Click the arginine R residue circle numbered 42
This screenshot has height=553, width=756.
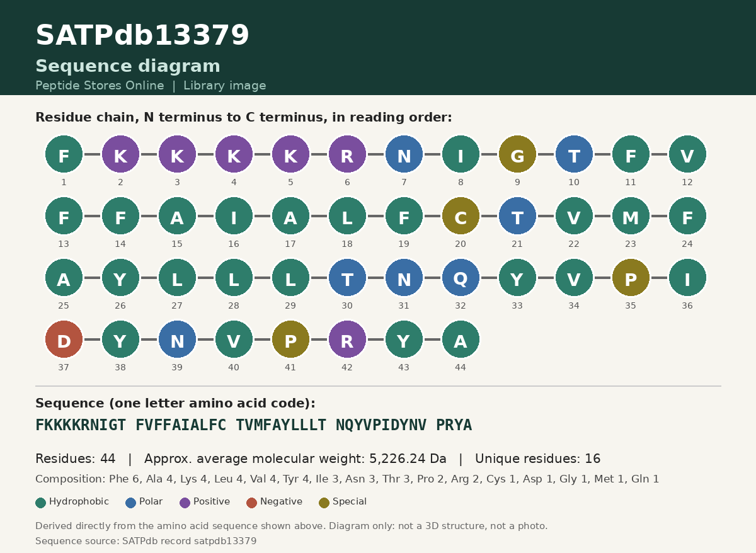347,339
